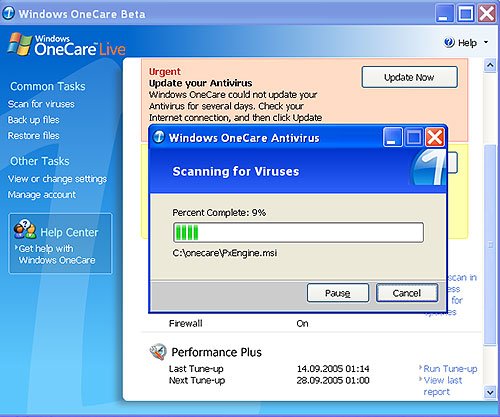Image resolution: width=500 pixels, height=417 pixels.
Task: Click Next Tune-up date 28.09.2005 01:00
Action: click(x=333, y=380)
